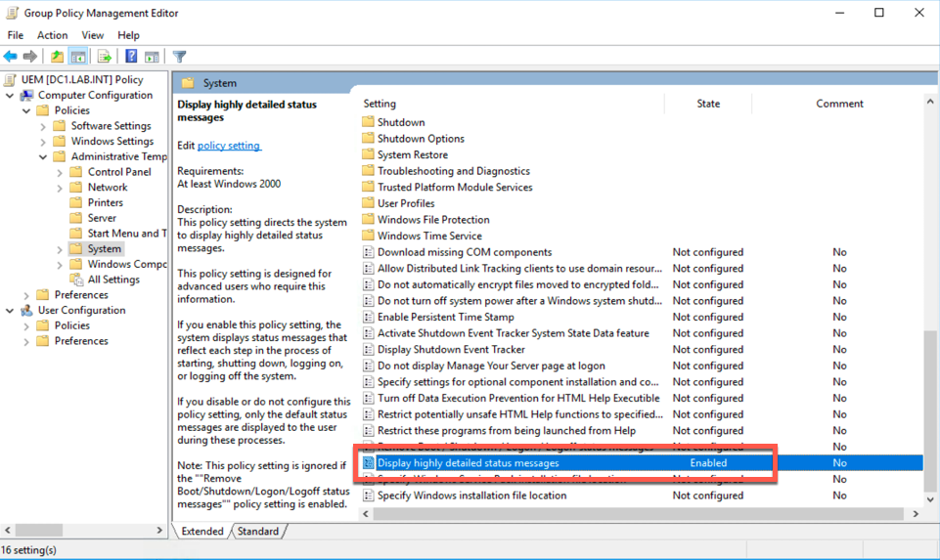Image resolution: width=940 pixels, height=560 pixels.
Task: Collapse the User Configuration node
Action: [11, 311]
